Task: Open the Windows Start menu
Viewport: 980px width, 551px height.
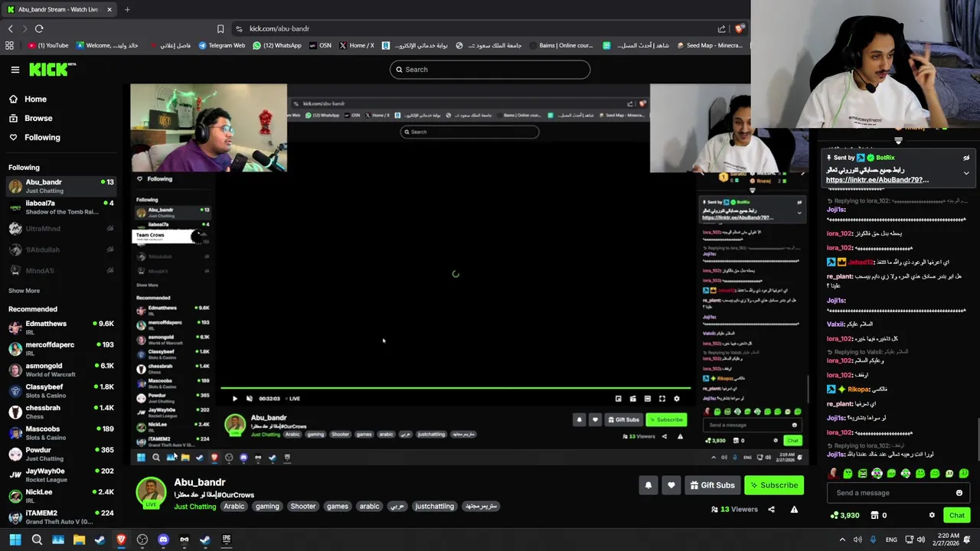Action: pos(15,540)
